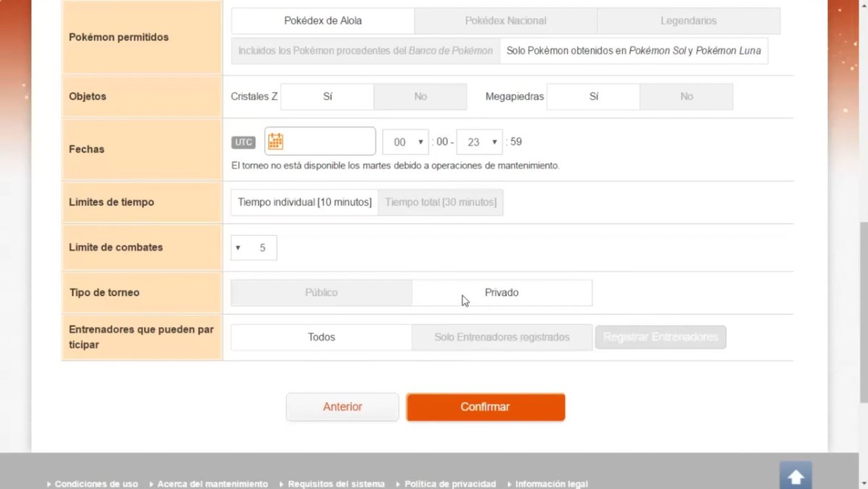Screen dimensions: 868x489
Task: Click the Fechas row label
Action: [x=87, y=149]
